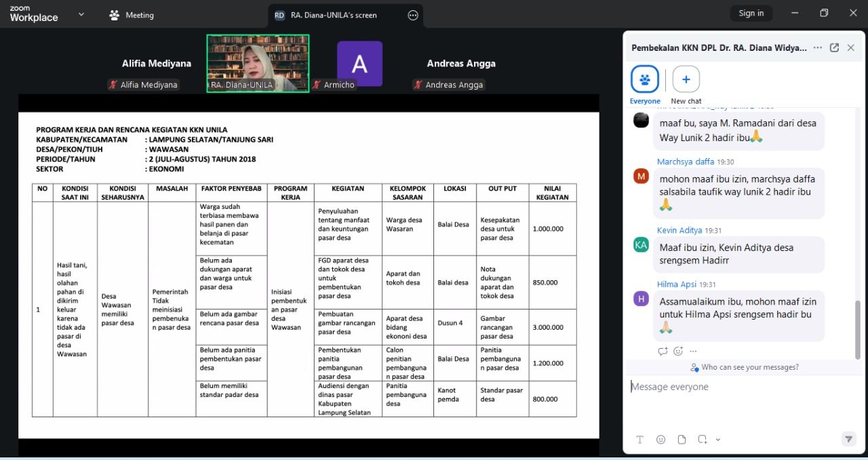This screenshot has height=460, width=868.
Task: Click the attach file icon in chat
Action: pos(682,440)
